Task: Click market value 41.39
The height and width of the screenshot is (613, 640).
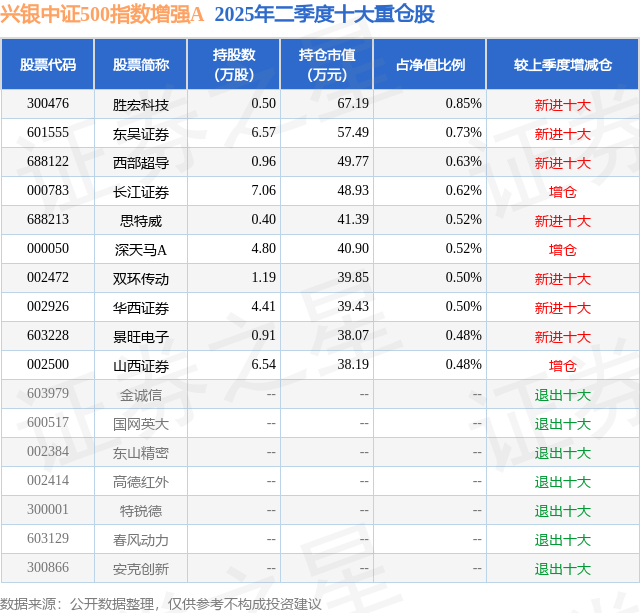Action: (x=353, y=220)
